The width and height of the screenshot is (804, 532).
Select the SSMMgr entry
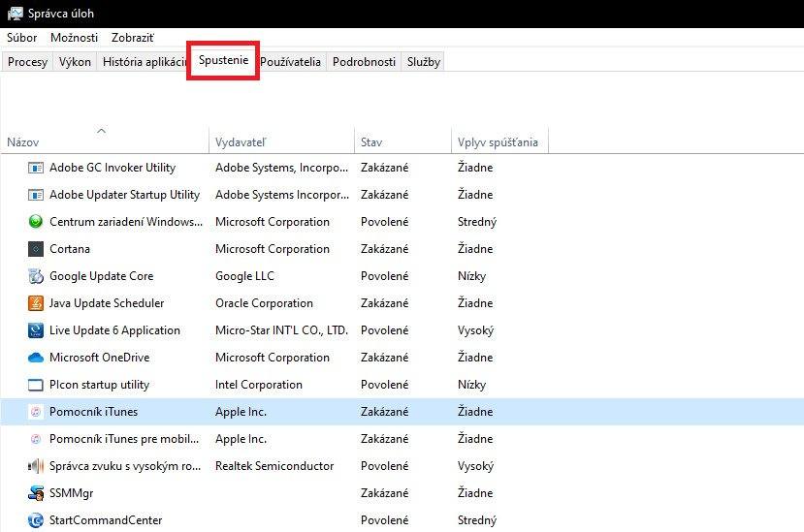coord(402,493)
